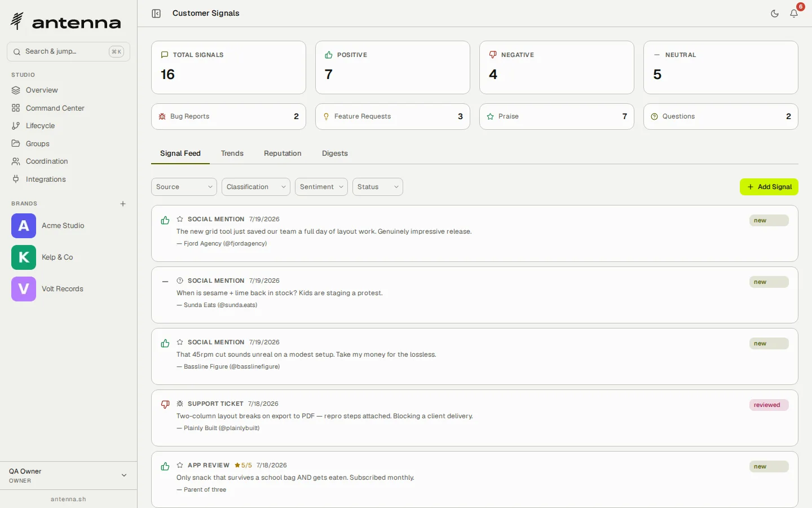Switch to Trends tab
The height and width of the screenshot is (508, 812).
point(232,154)
